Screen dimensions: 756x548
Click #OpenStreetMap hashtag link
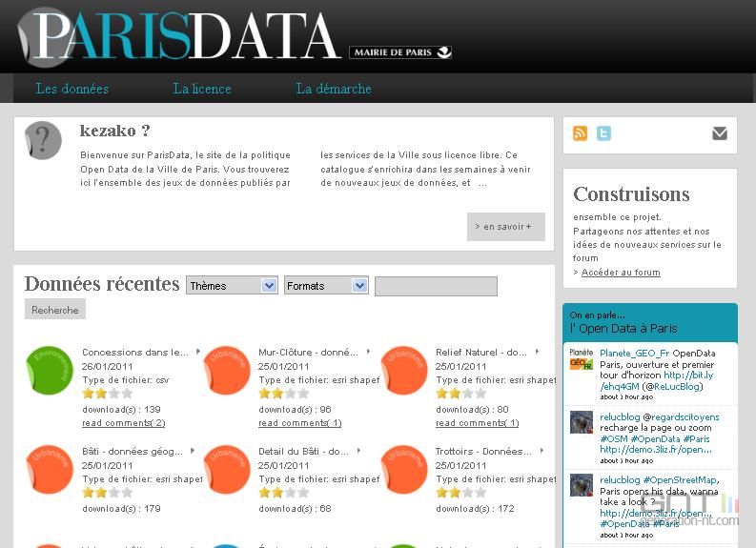[x=681, y=480]
